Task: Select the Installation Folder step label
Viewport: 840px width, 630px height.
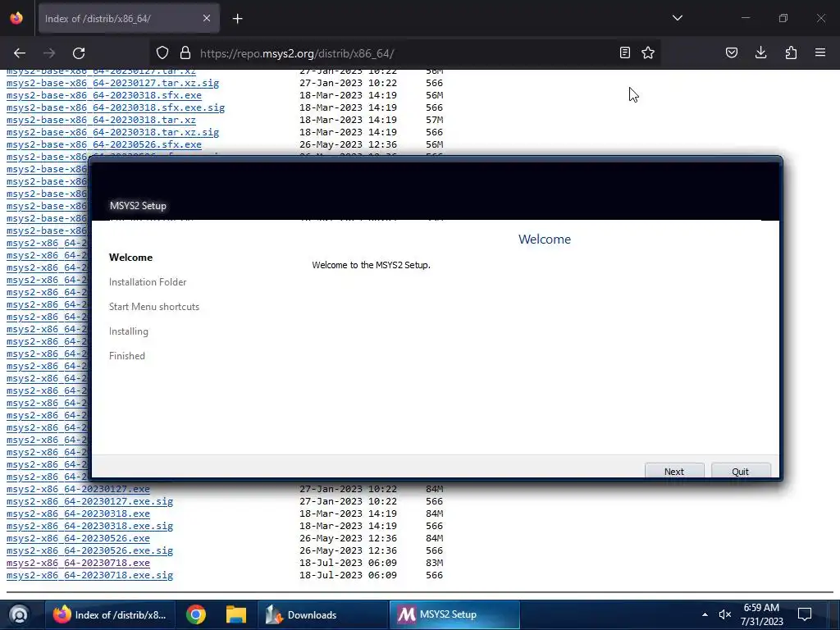Action: point(148,282)
